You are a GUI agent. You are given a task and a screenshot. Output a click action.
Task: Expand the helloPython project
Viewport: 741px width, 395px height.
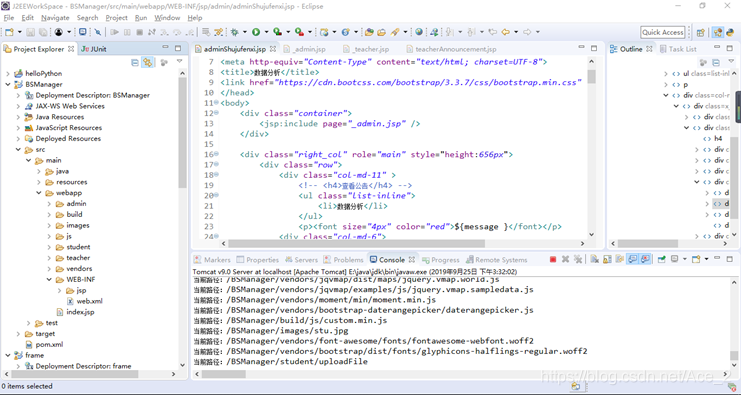coord(8,74)
